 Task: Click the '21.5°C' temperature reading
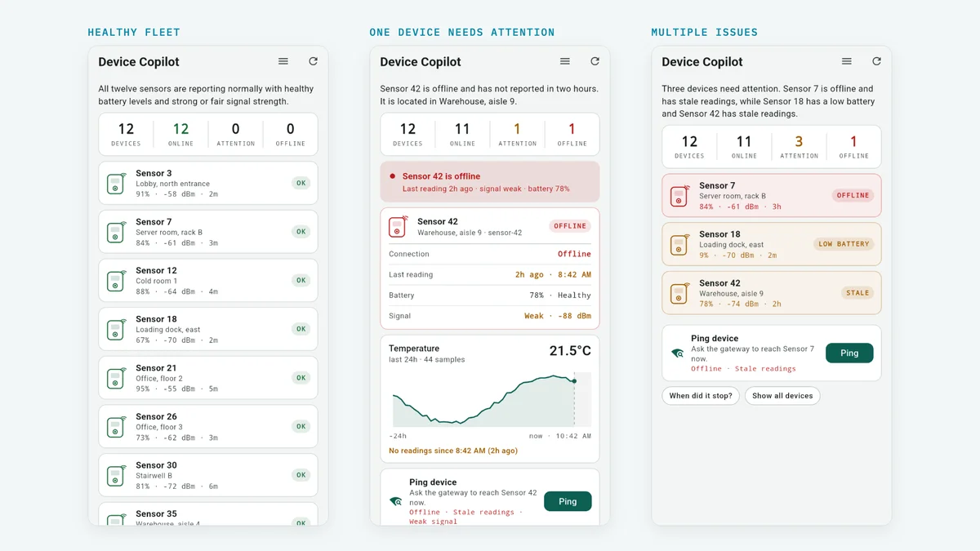point(570,351)
